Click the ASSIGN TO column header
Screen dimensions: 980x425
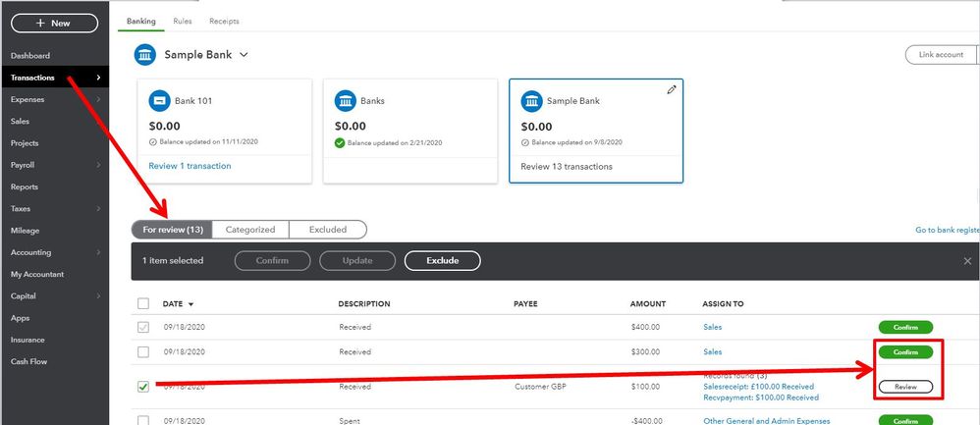(723, 303)
